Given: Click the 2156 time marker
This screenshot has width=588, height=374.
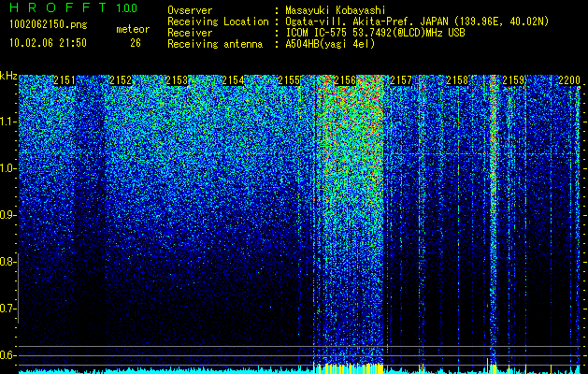Looking at the screenshot, I should pyautogui.click(x=345, y=80).
